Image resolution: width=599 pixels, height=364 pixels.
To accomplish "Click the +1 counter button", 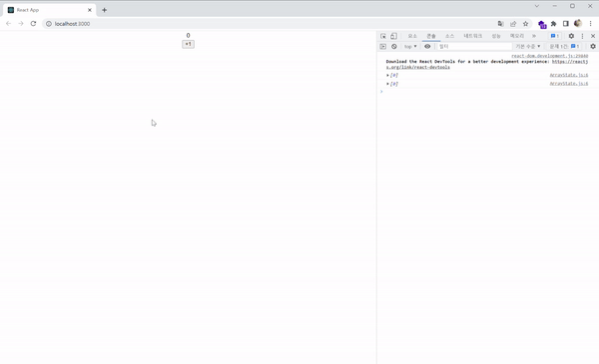I will pos(188,44).
